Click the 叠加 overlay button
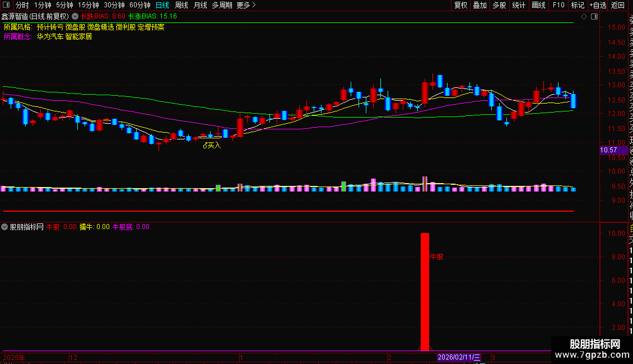The height and width of the screenshot is (364, 633). click(480, 5)
